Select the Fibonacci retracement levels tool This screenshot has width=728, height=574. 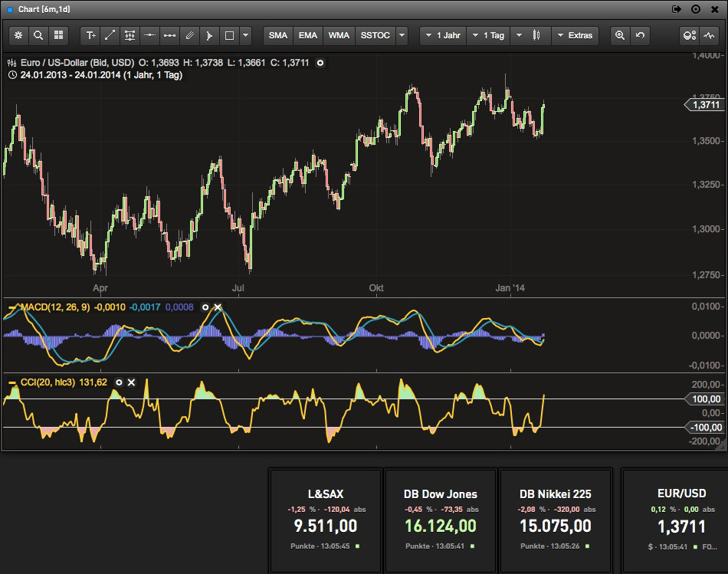point(130,35)
